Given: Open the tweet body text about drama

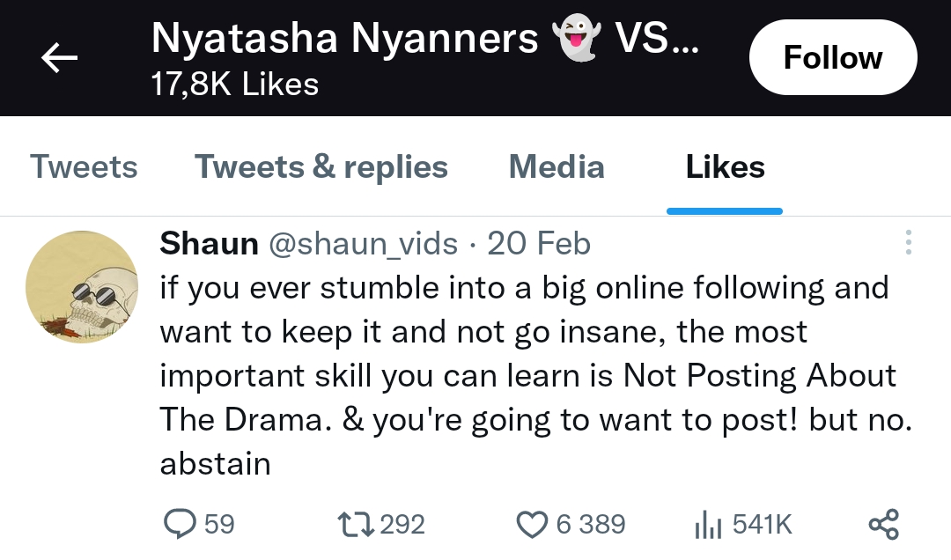Looking at the screenshot, I should pyautogui.click(x=528, y=375).
